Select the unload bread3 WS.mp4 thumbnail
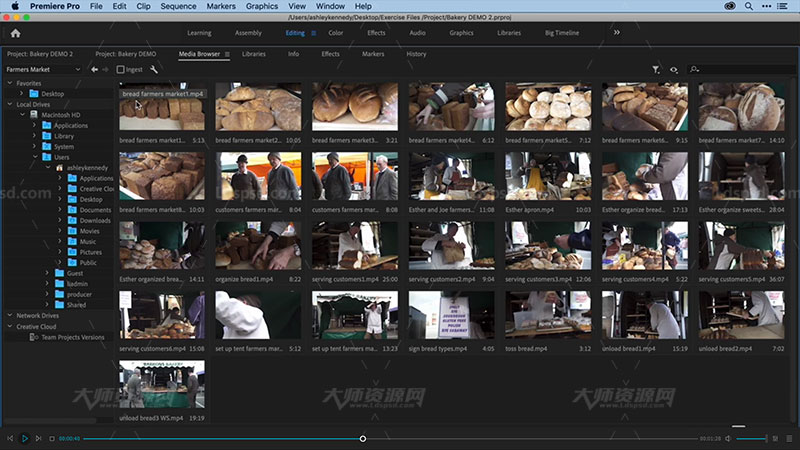 coord(162,384)
